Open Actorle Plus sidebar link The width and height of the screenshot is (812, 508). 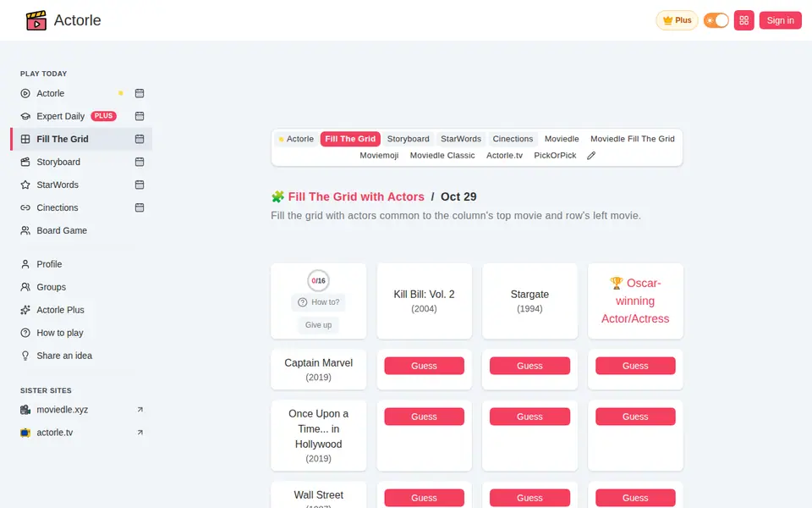coord(60,310)
